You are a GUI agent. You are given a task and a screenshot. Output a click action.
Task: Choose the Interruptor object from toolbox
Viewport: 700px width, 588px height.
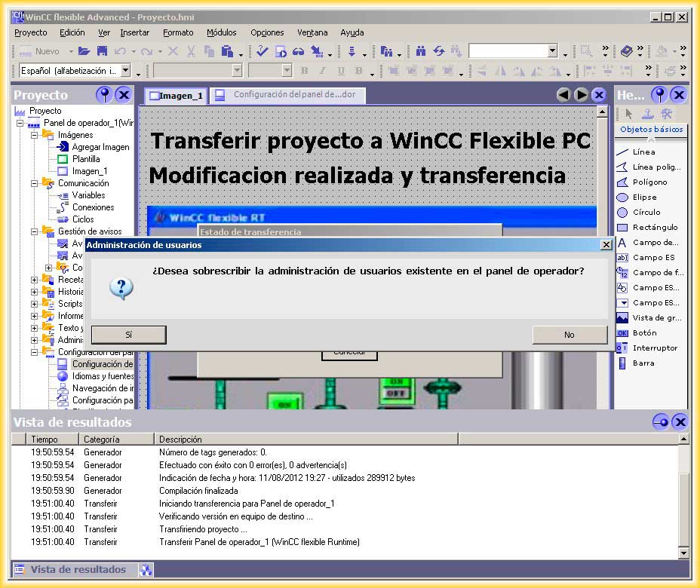tap(654, 348)
